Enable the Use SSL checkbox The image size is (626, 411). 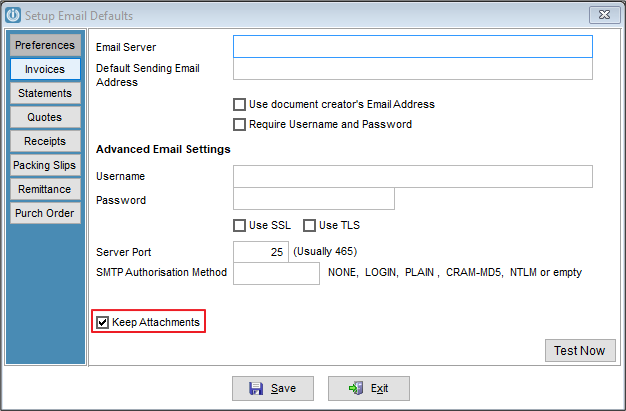(240, 226)
